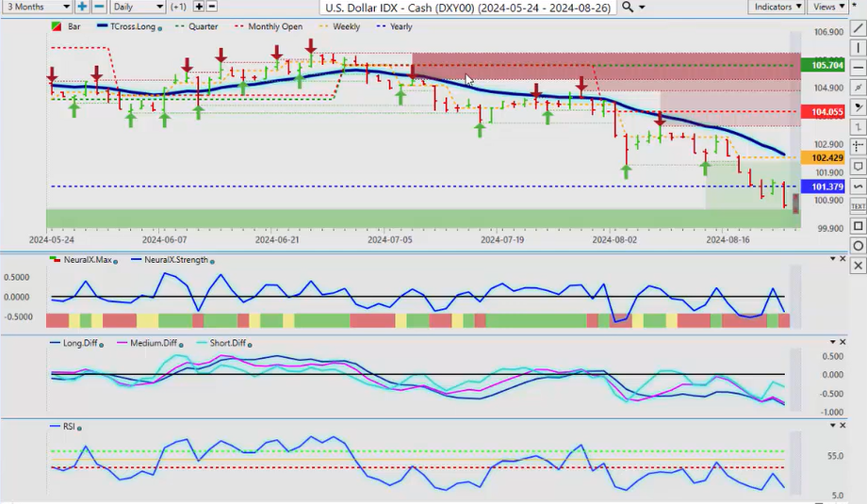Select the vertical line drawing tool
The image size is (867, 504).
pyautogui.click(x=858, y=47)
